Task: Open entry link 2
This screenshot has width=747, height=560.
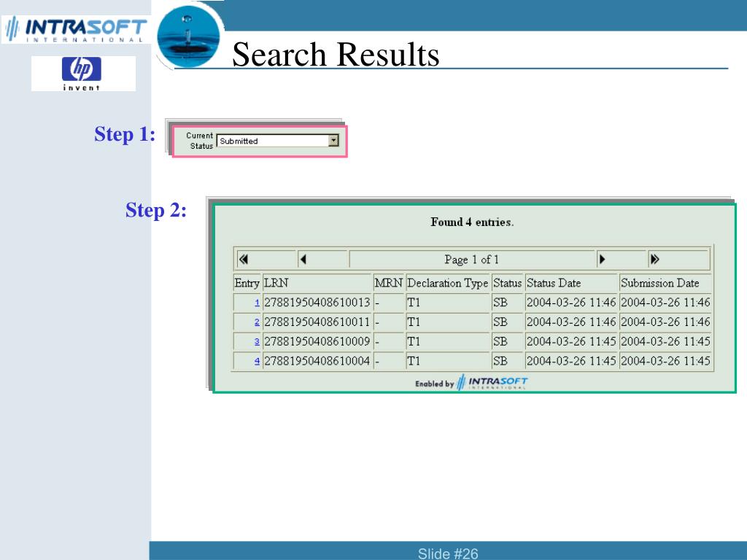Action: (258, 322)
